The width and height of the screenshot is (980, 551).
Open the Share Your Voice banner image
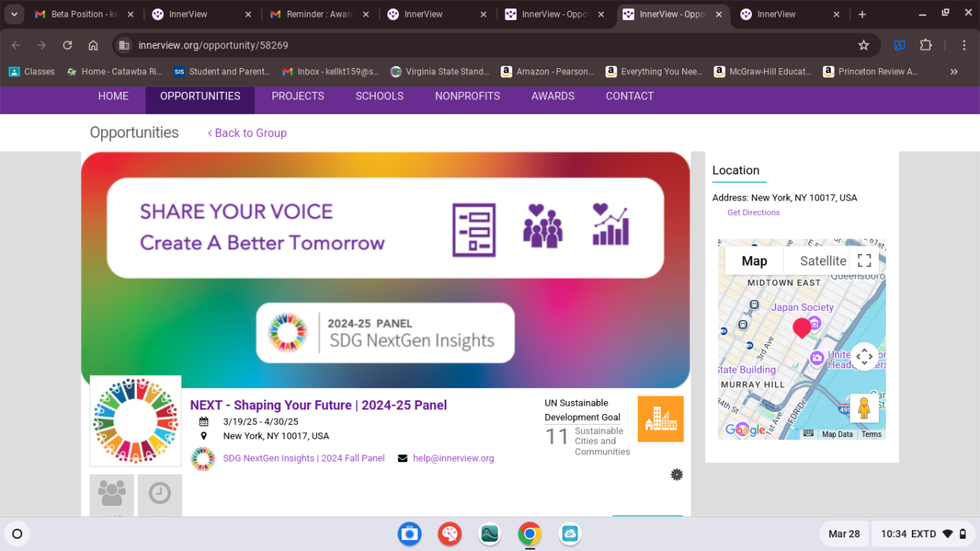386,270
